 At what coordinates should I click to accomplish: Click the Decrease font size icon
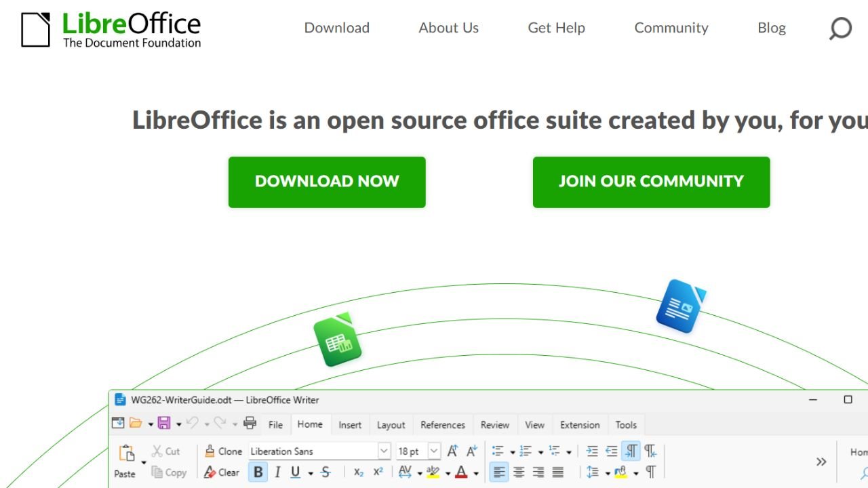tap(473, 451)
